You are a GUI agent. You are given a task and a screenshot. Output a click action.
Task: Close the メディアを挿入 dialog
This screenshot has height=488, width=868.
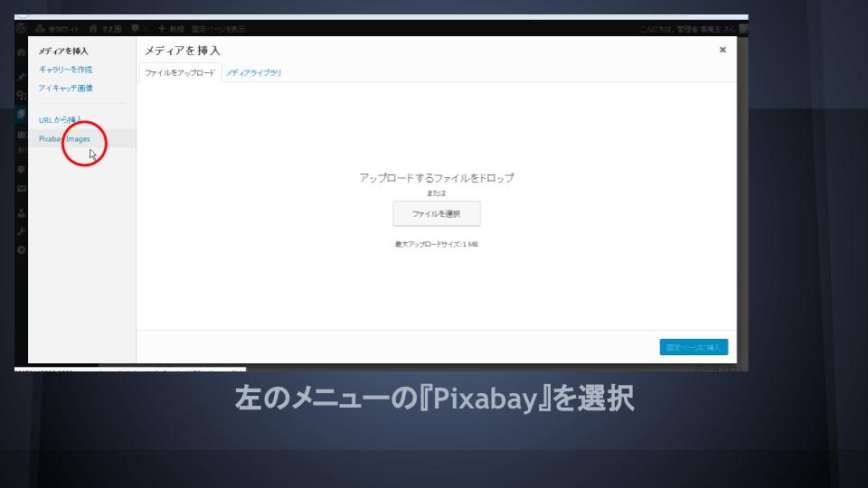pos(722,51)
